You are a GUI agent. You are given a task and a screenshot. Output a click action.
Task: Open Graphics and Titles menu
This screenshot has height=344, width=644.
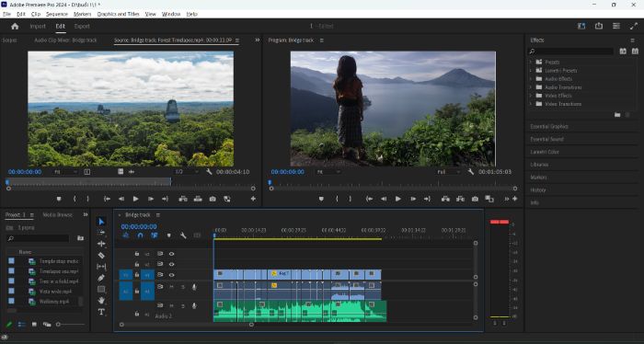pos(119,14)
